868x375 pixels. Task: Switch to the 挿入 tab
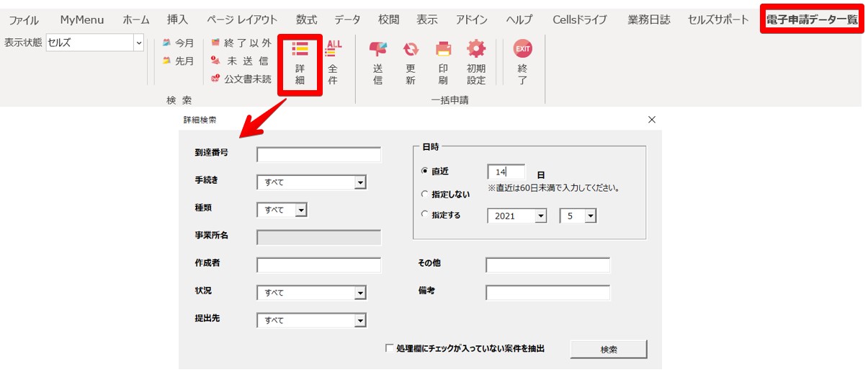[177, 20]
